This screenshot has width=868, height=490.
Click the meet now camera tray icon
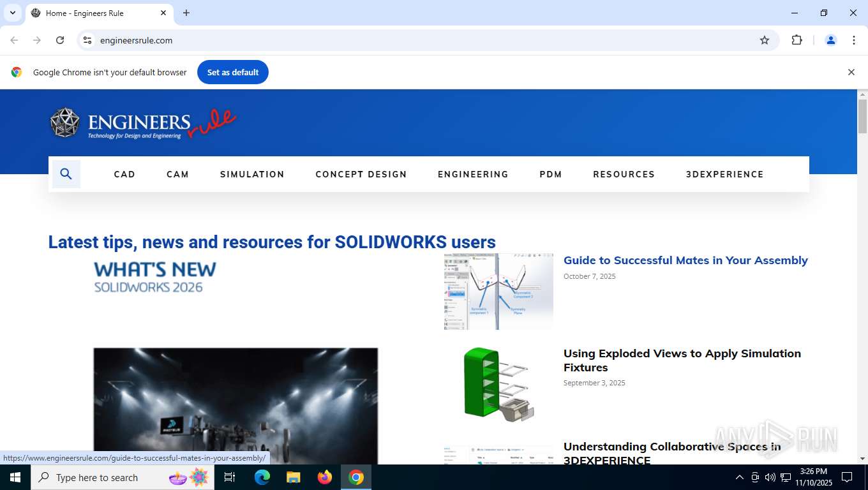pyautogui.click(x=755, y=477)
